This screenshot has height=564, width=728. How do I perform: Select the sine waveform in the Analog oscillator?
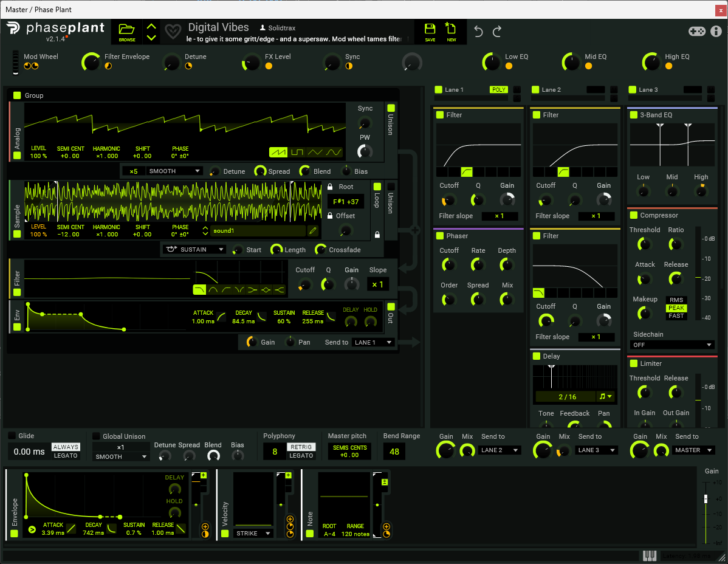point(334,152)
